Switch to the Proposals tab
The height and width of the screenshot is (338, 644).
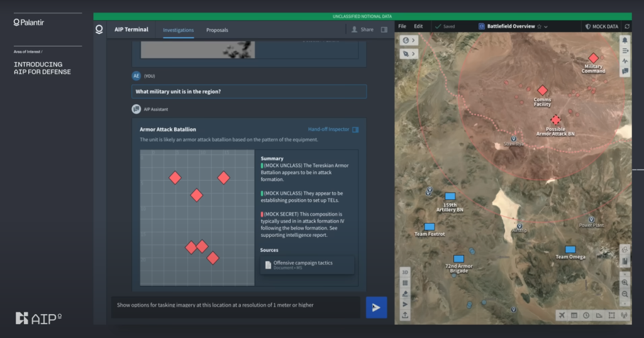pos(217,30)
